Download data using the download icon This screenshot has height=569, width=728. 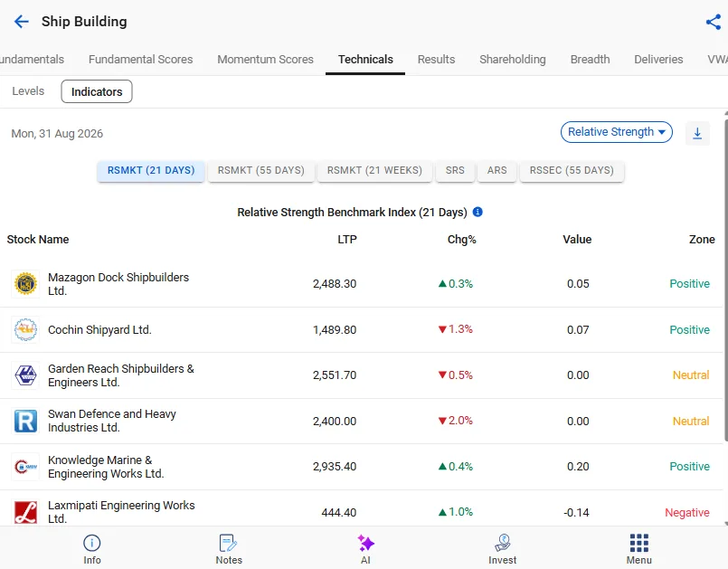coord(697,133)
